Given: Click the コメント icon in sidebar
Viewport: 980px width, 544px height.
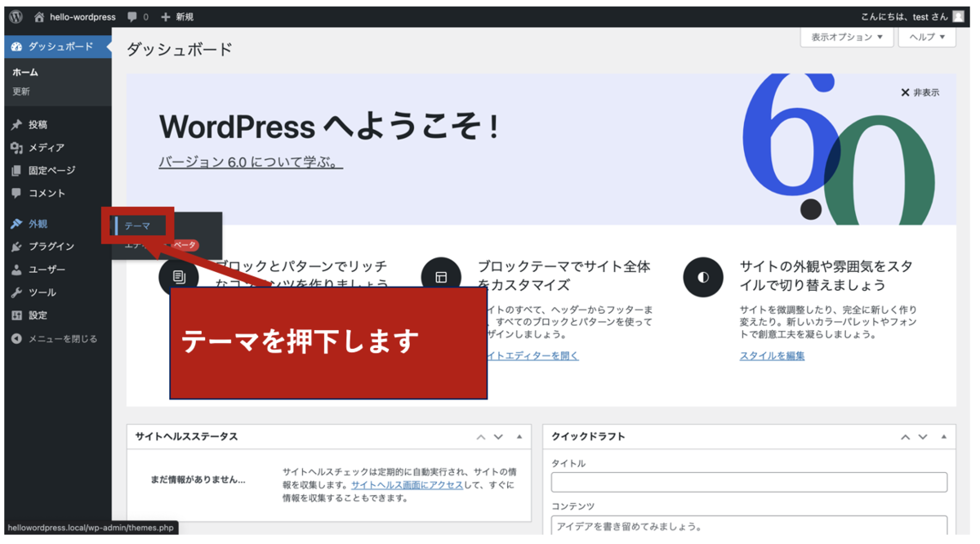Looking at the screenshot, I should [16, 194].
